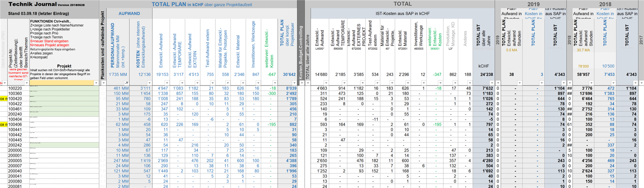The image size is (644, 188).
Task: Open the filter below plan value 3'117
Action: tap(182, 83)
